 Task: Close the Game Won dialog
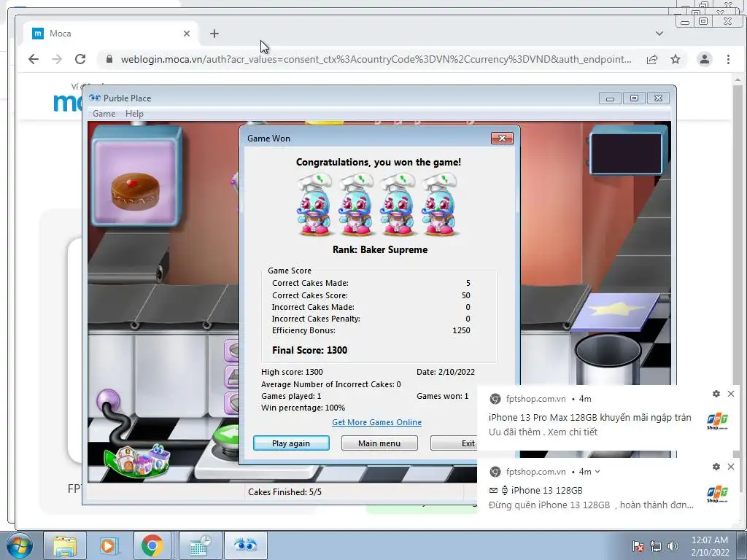coord(502,138)
